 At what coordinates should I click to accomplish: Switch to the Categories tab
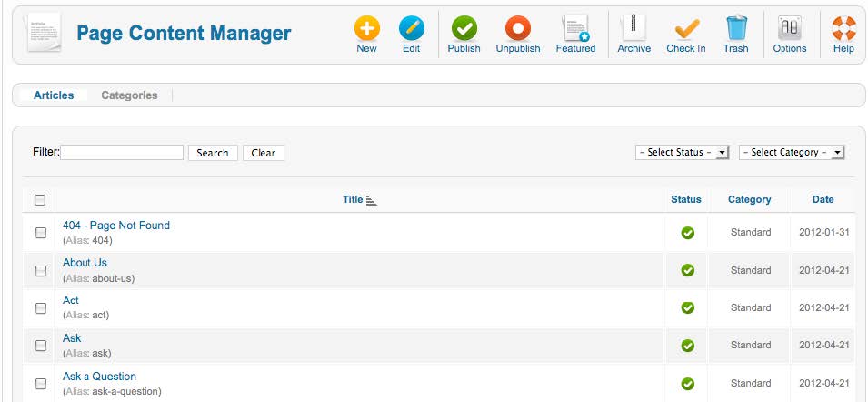pyautogui.click(x=129, y=95)
